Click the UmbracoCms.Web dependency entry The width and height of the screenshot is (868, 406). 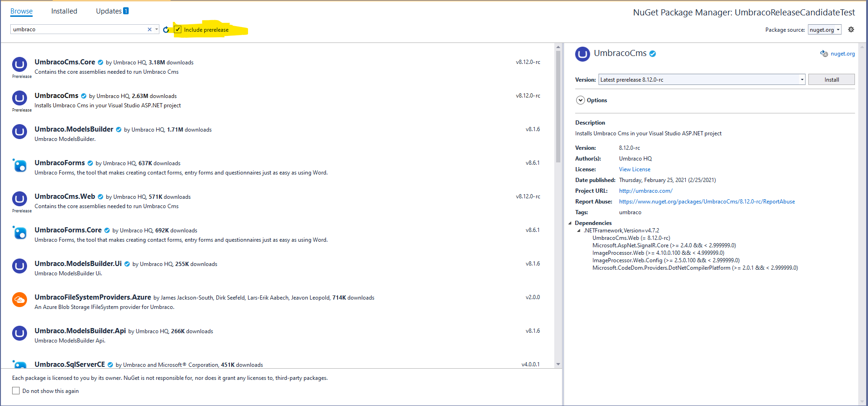tap(631, 238)
